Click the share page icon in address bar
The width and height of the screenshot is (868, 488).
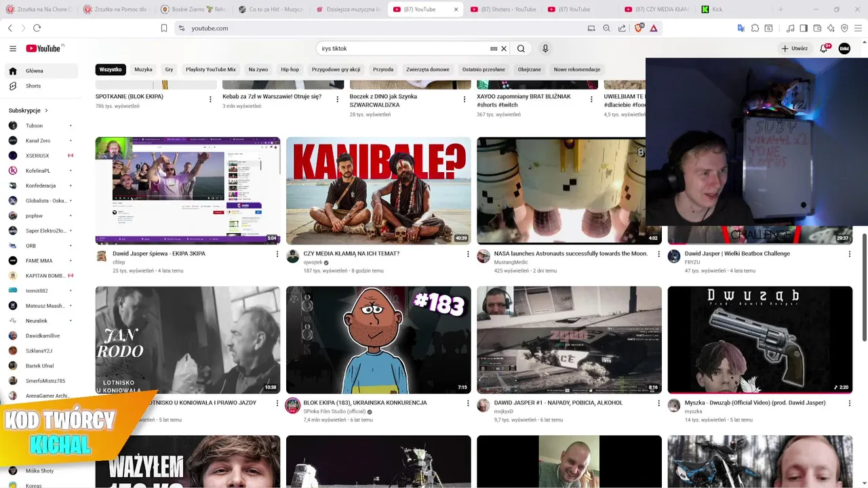click(x=622, y=28)
